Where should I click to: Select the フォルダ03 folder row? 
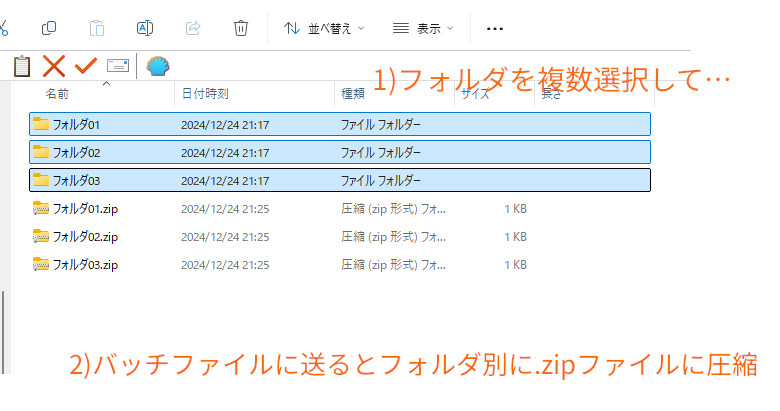pyautogui.click(x=340, y=180)
